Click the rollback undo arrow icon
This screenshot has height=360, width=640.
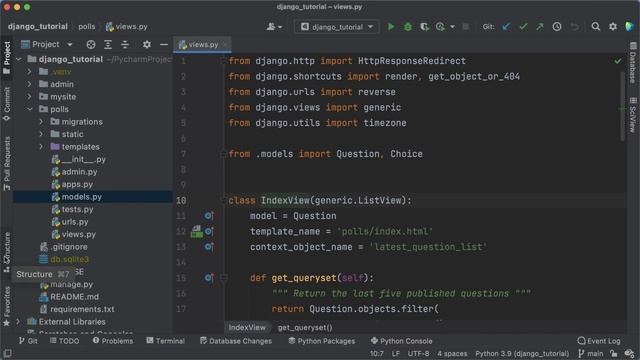coord(574,27)
